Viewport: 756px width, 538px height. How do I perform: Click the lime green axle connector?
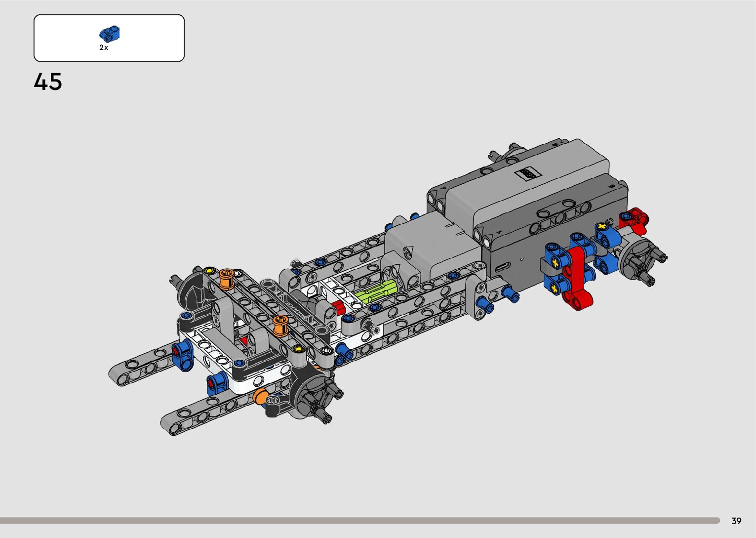point(375,292)
